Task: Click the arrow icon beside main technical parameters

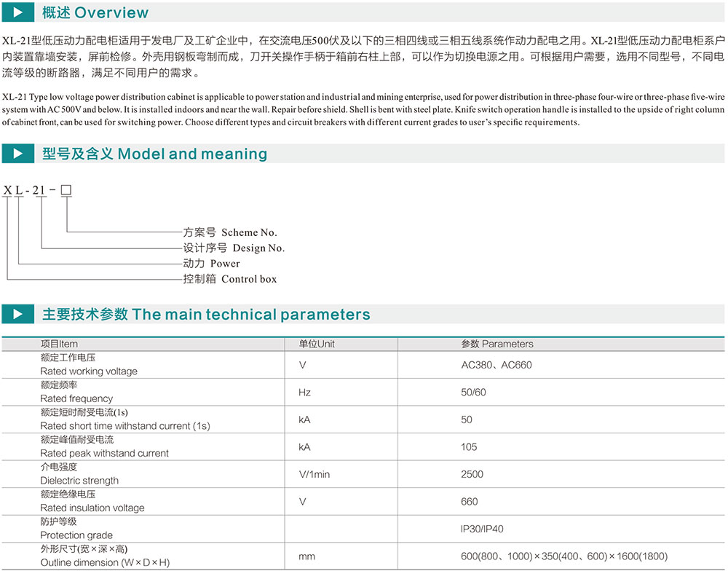Action: click(17, 315)
